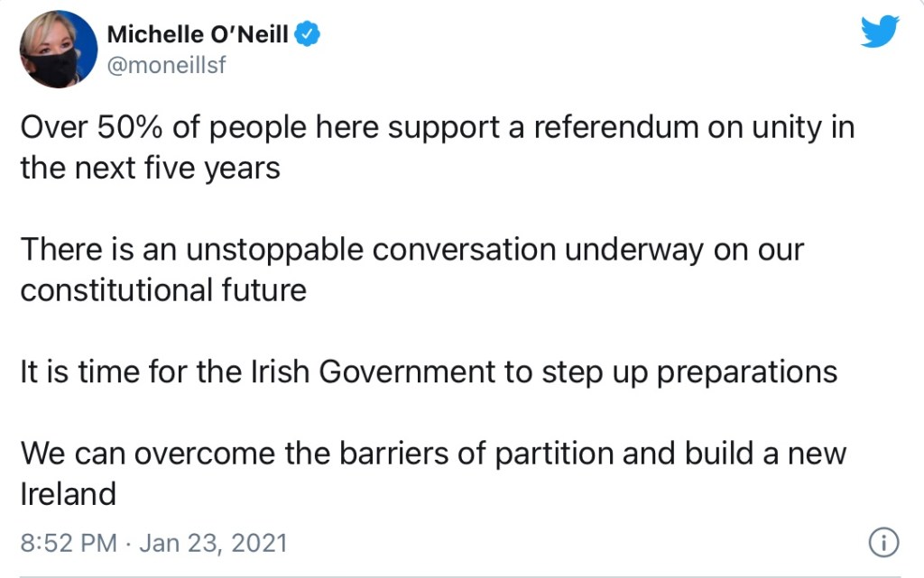
Task: Click the text "the next five years"
Action: [x=150, y=168]
